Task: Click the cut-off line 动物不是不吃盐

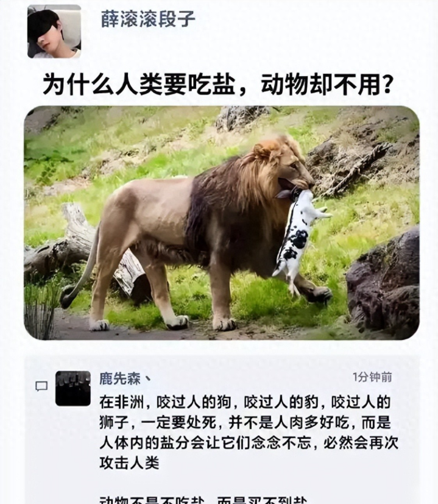Action: pos(151,500)
